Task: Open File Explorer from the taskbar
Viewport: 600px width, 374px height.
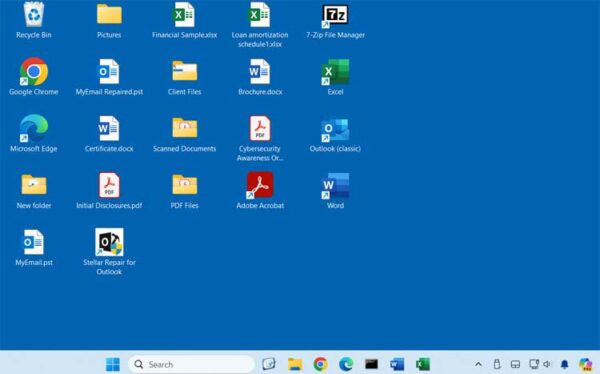Action: coord(295,364)
